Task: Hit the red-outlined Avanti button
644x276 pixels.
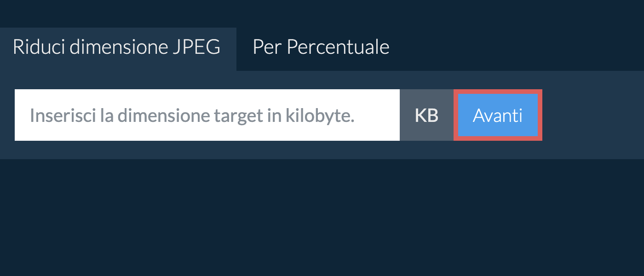Action: (x=498, y=115)
